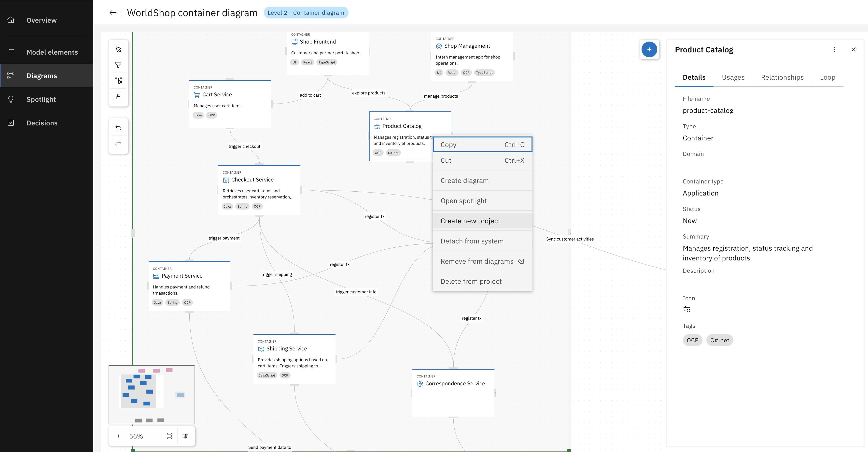Open the Decisions section in the sidebar
Screen dimensions: 868x452
(42, 123)
